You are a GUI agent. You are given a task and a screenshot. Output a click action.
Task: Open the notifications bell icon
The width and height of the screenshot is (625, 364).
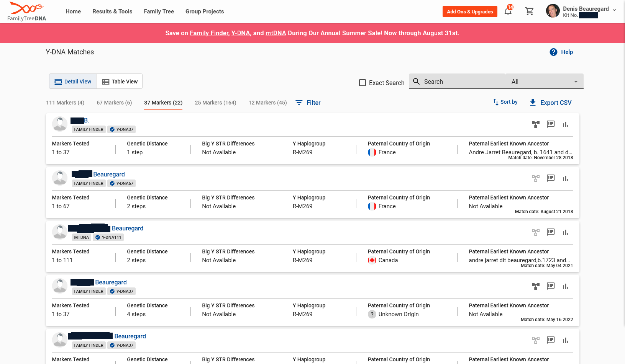[508, 11]
